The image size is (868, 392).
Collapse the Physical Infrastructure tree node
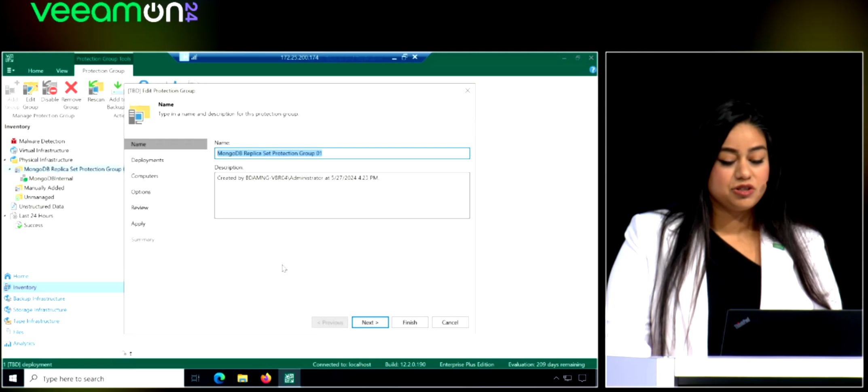pyautogui.click(x=5, y=160)
